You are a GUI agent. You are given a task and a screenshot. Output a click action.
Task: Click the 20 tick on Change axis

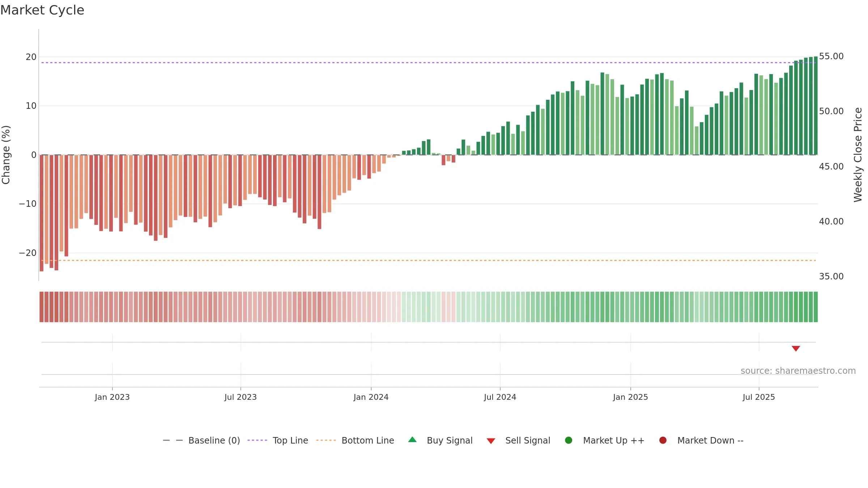[31, 57]
